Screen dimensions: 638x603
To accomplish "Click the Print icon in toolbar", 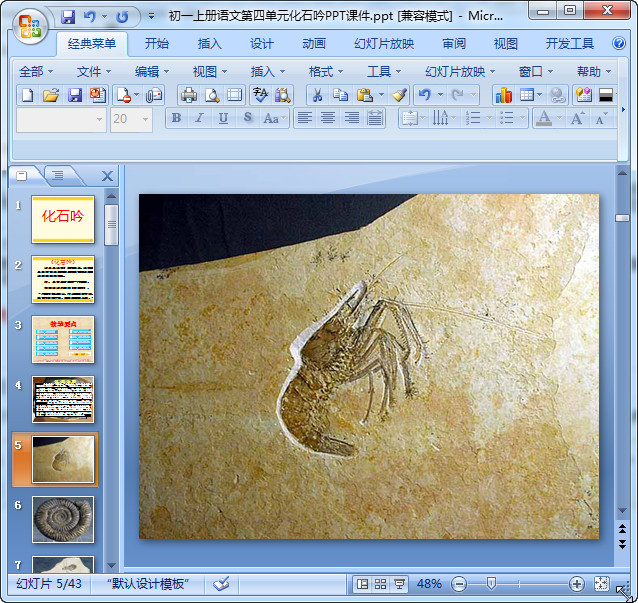I will [x=188, y=95].
